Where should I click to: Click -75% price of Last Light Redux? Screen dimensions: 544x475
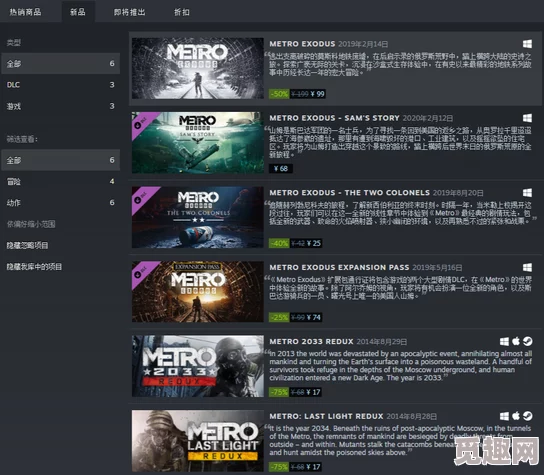296,467
